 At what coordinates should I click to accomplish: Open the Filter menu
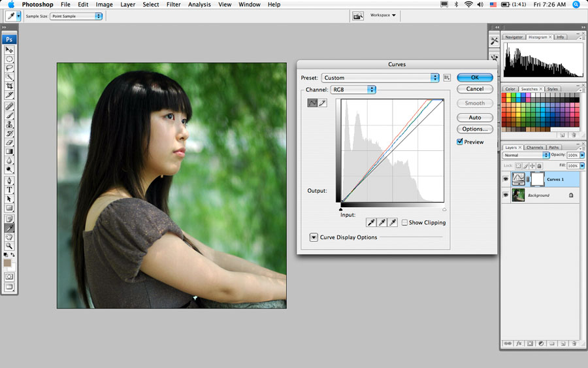[173, 5]
